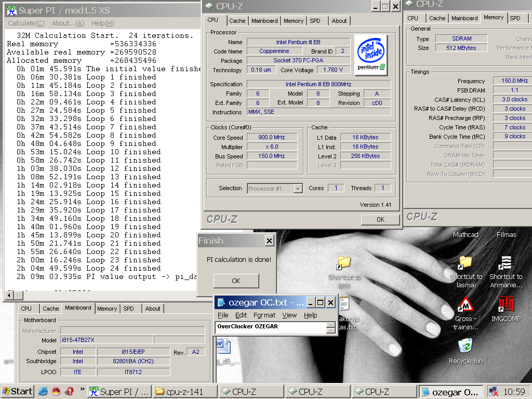Open the Recycle Bin

click(465, 351)
